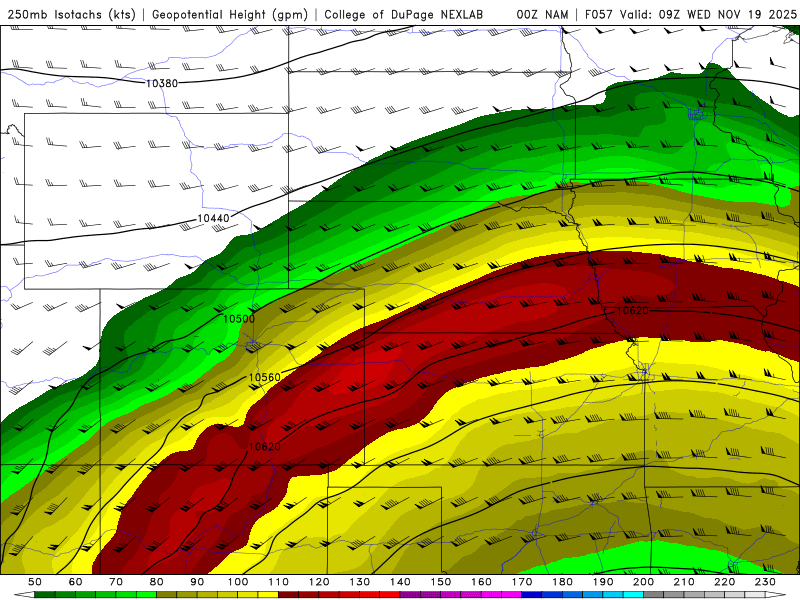This screenshot has height=600, width=800.
Task: Click the 100 value on the legend
Action: (x=238, y=582)
